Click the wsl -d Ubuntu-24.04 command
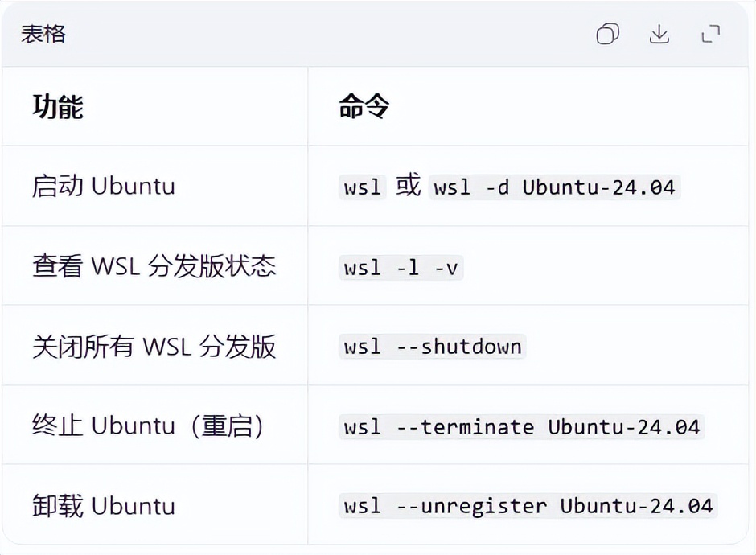Screen dimensions: 756x555 [x=555, y=187]
